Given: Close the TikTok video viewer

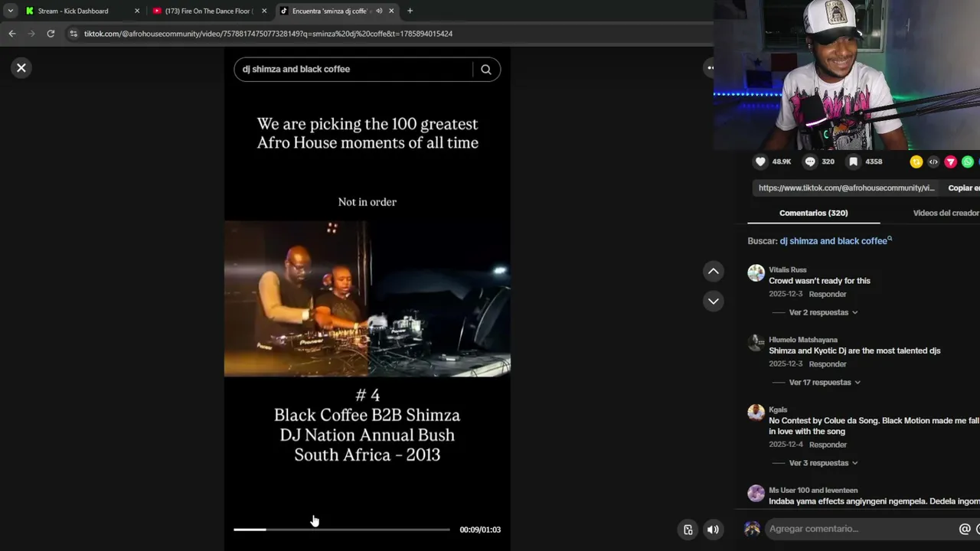Looking at the screenshot, I should (x=21, y=68).
